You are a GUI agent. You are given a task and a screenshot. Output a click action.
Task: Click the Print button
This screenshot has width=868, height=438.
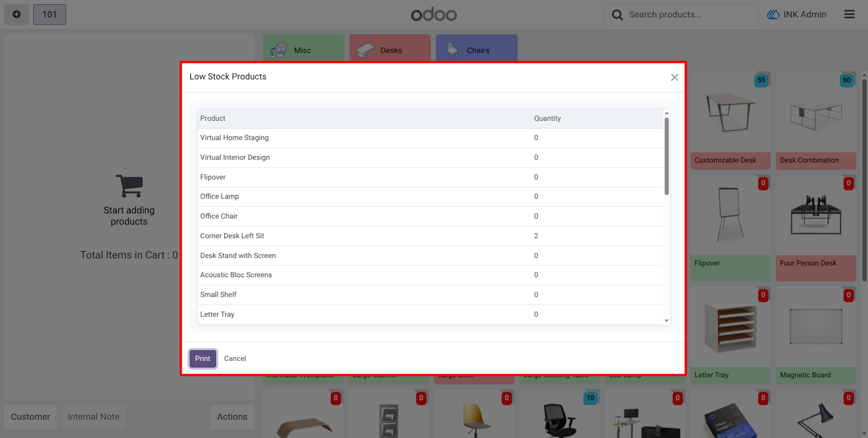coord(203,359)
